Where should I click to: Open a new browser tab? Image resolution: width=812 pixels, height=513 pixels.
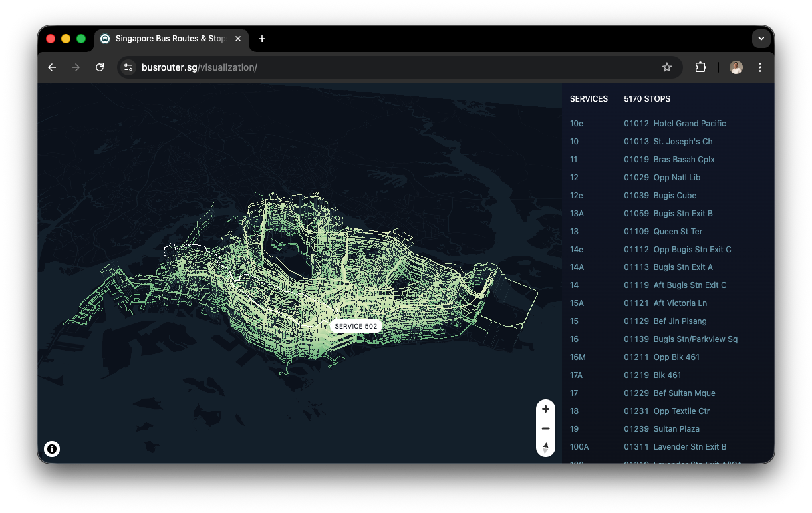coord(262,39)
